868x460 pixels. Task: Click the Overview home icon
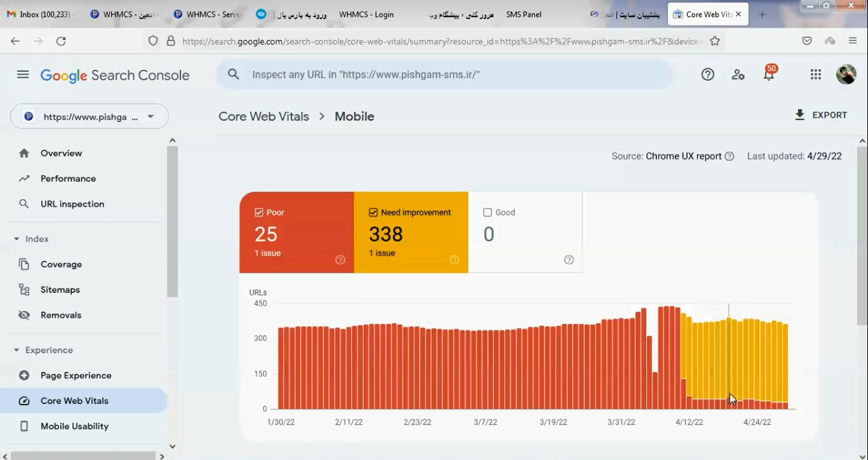pos(24,153)
